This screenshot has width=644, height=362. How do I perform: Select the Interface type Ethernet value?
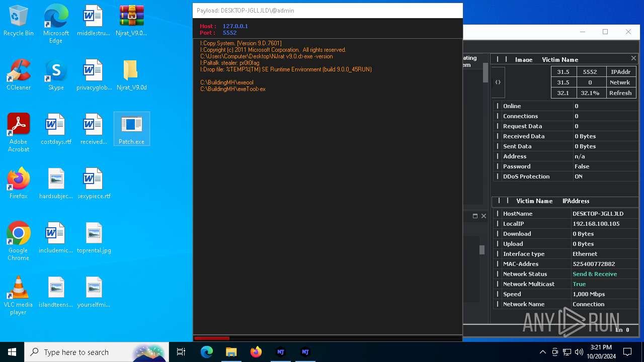[x=585, y=254]
